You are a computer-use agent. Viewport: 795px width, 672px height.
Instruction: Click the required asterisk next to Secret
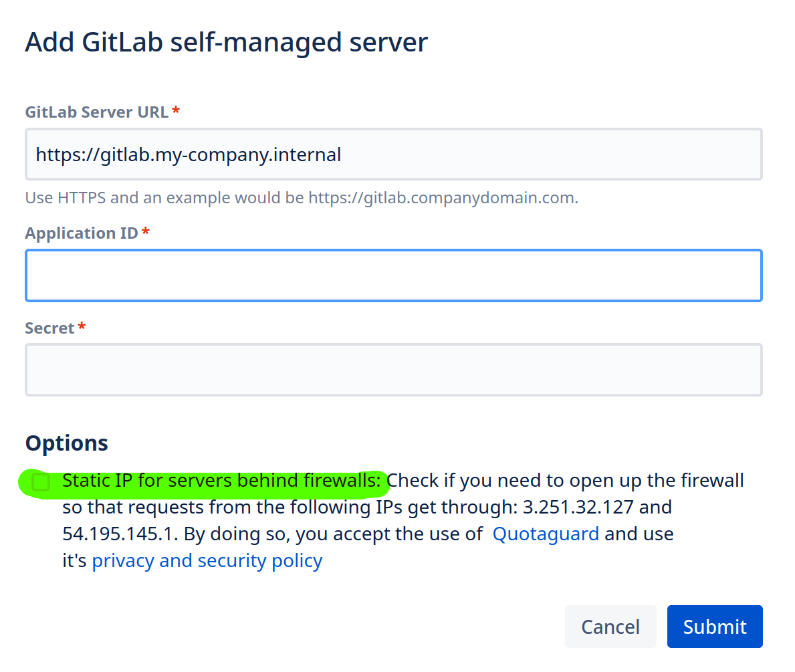82,328
